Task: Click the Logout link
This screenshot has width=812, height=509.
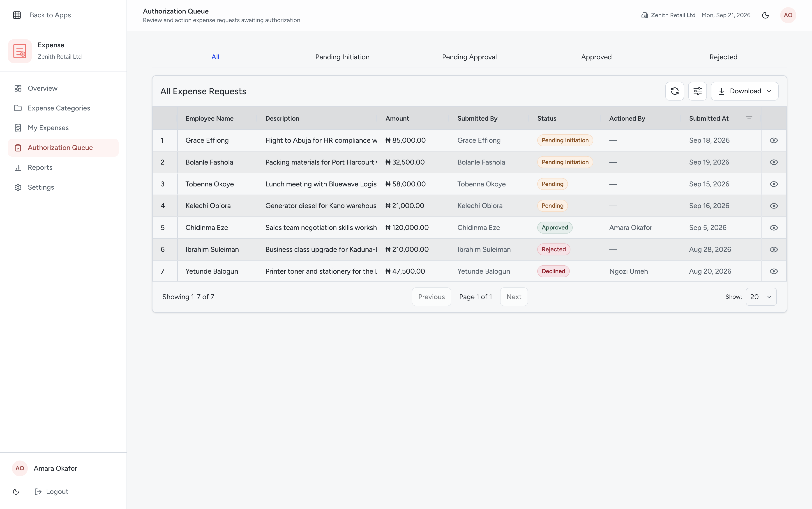Action: point(51,491)
